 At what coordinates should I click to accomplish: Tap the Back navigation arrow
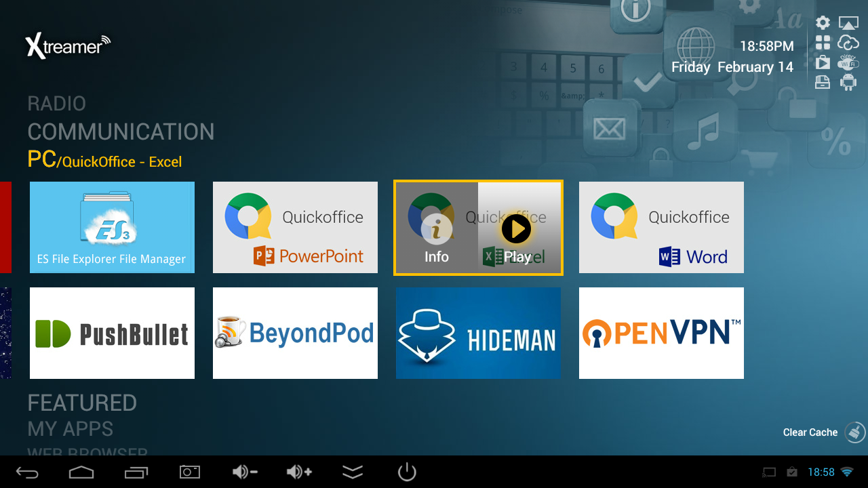(x=28, y=472)
